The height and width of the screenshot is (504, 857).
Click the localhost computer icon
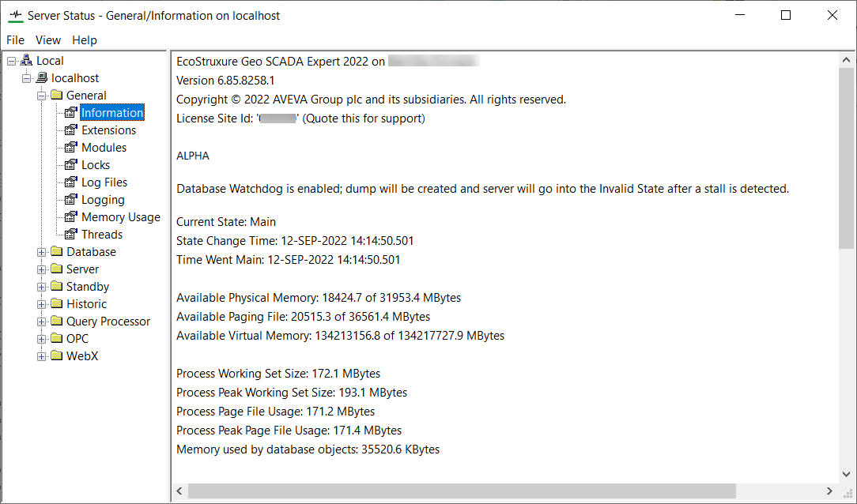point(41,78)
